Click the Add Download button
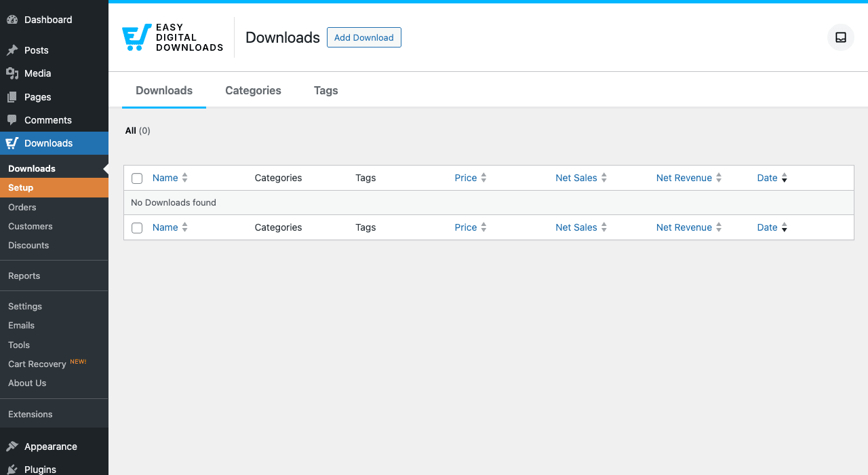Image resolution: width=868 pixels, height=475 pixels. pyautogui.click(x=364, y=37)
